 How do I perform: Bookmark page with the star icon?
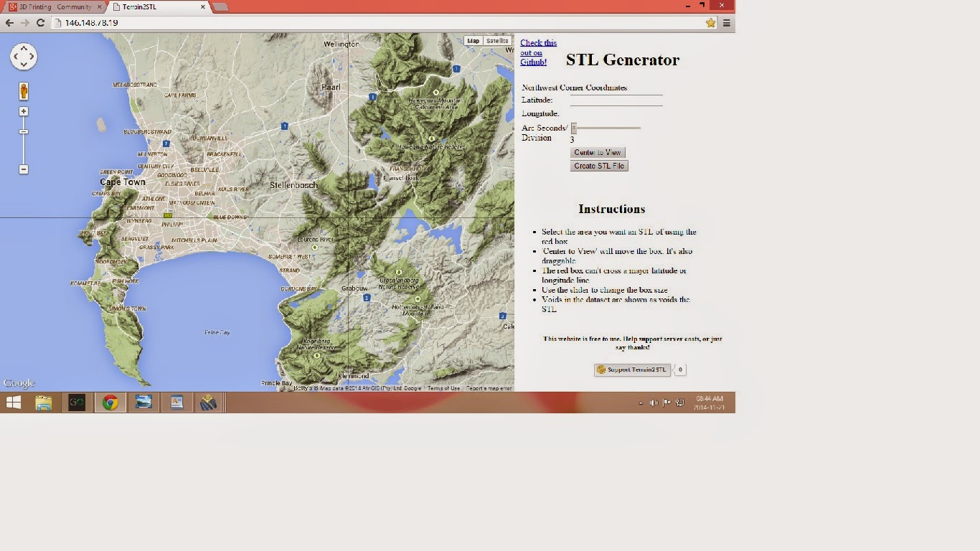[710, 23]
